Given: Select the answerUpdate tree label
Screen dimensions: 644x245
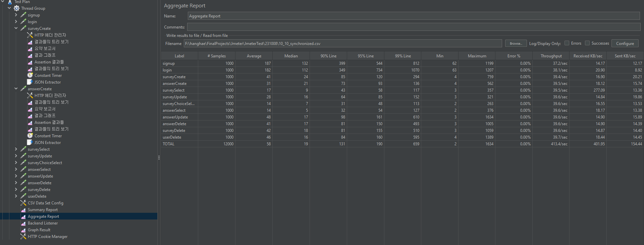Looking at the screenshot, I should tap(40, 176).
